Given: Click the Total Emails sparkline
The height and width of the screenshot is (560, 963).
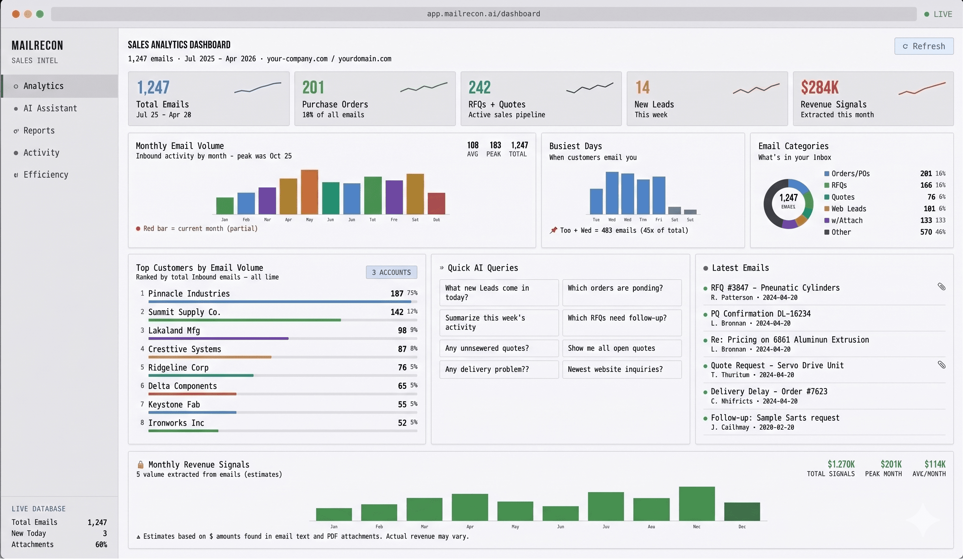Looking at the screenshot, I should (x=258, y=87).
